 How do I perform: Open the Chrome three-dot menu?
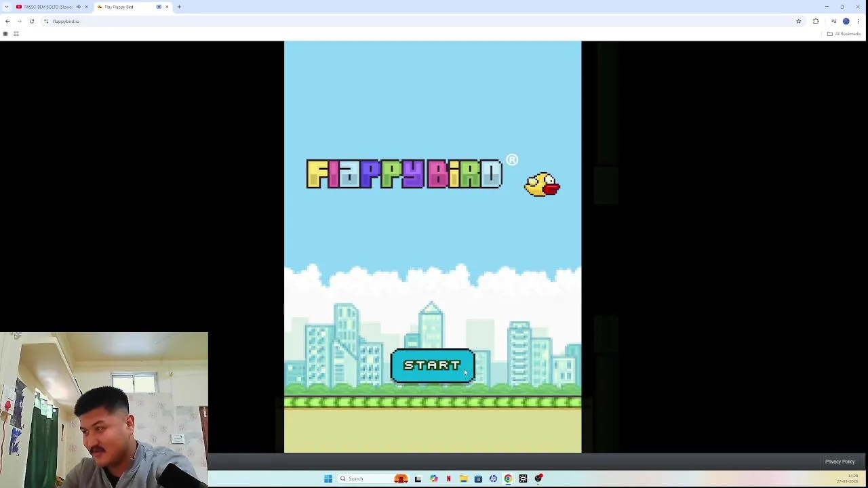[x=858, y=21]
